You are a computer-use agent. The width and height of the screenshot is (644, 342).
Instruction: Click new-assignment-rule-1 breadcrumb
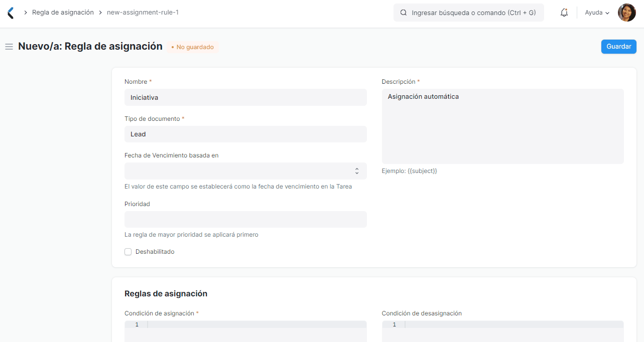click(143, 13)
